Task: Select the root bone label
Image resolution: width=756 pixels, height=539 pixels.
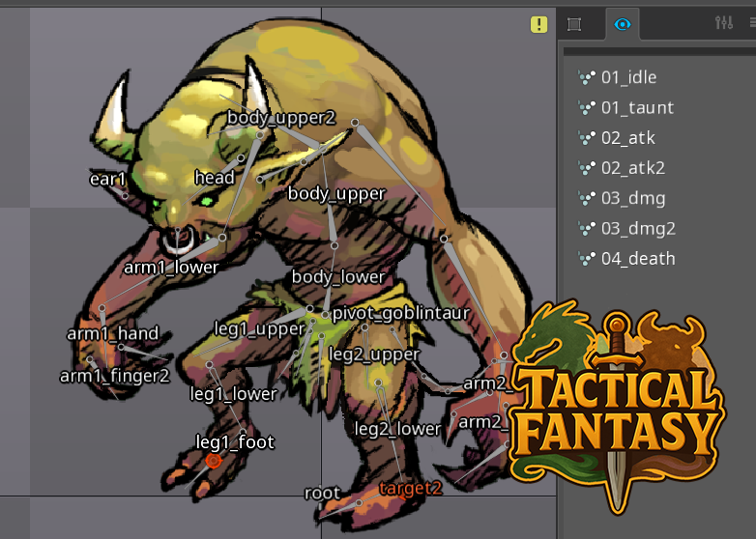Action: 323,494
